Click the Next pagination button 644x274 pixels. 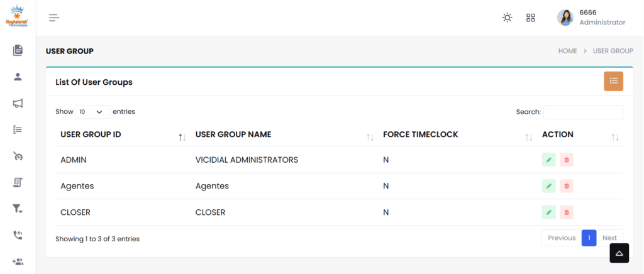[x=609, y=238]
